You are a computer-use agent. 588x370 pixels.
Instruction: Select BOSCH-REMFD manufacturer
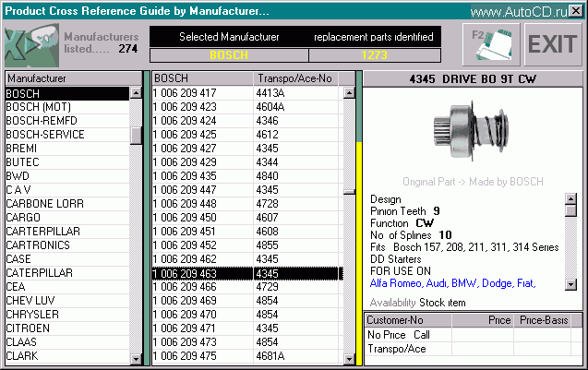pos(67,121)
